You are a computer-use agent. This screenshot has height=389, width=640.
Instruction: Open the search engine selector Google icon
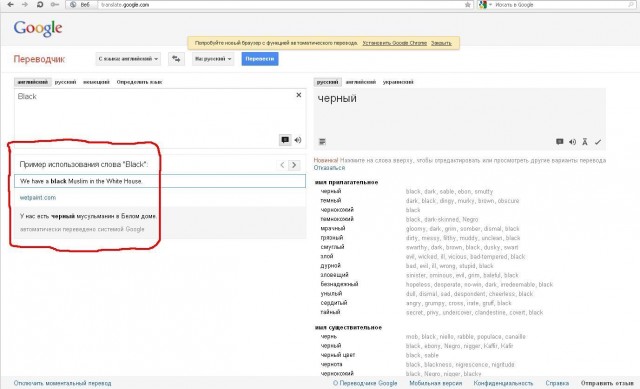[x=483, y=5]
